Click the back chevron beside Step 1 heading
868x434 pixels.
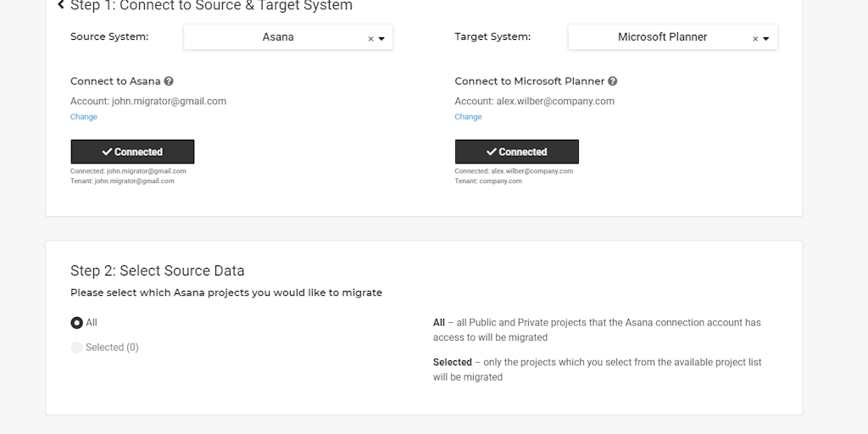[61, 5]
